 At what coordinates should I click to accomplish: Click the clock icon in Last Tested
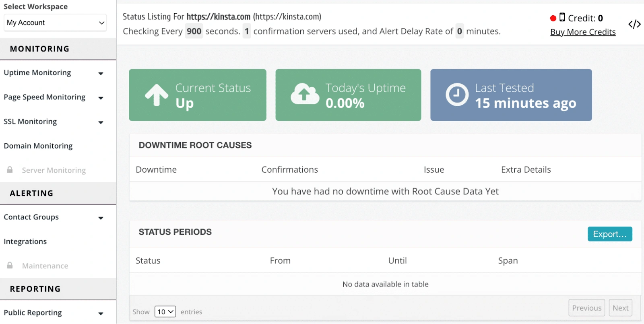tap(457, 95)
